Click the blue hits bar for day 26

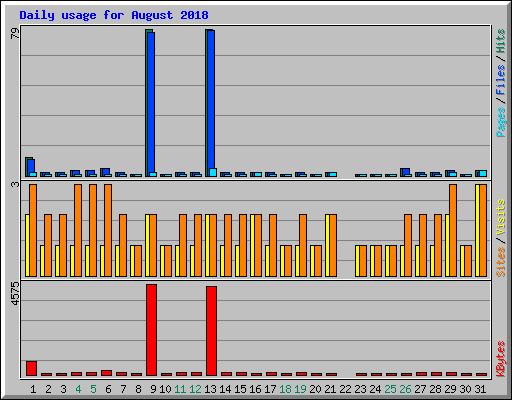pos(406,172)
